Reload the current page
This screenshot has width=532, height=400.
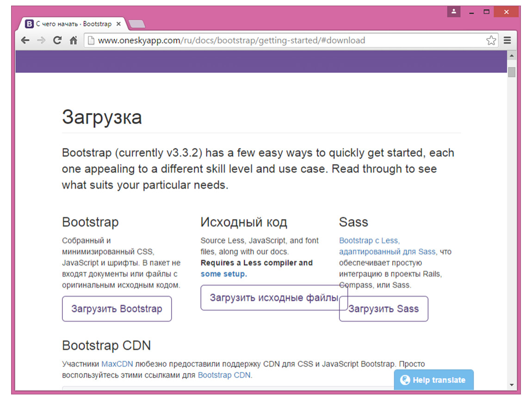pyautogui.click(x=57, y=40)
